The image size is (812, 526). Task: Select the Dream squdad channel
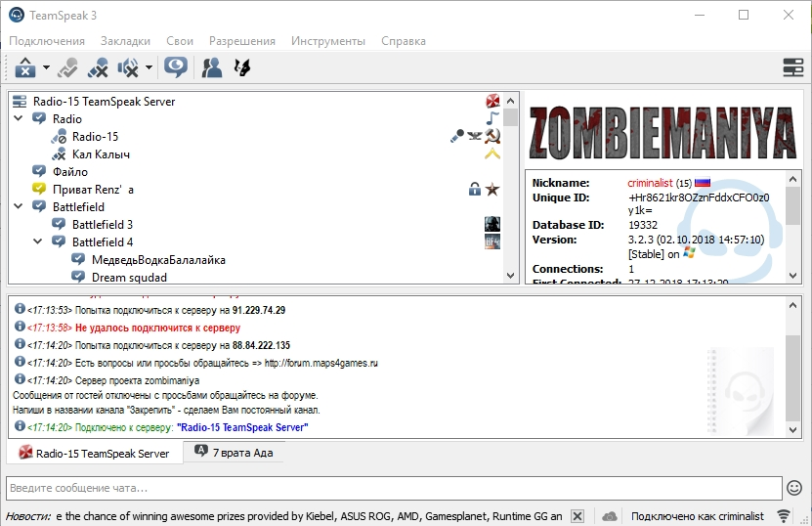(129, 278)
